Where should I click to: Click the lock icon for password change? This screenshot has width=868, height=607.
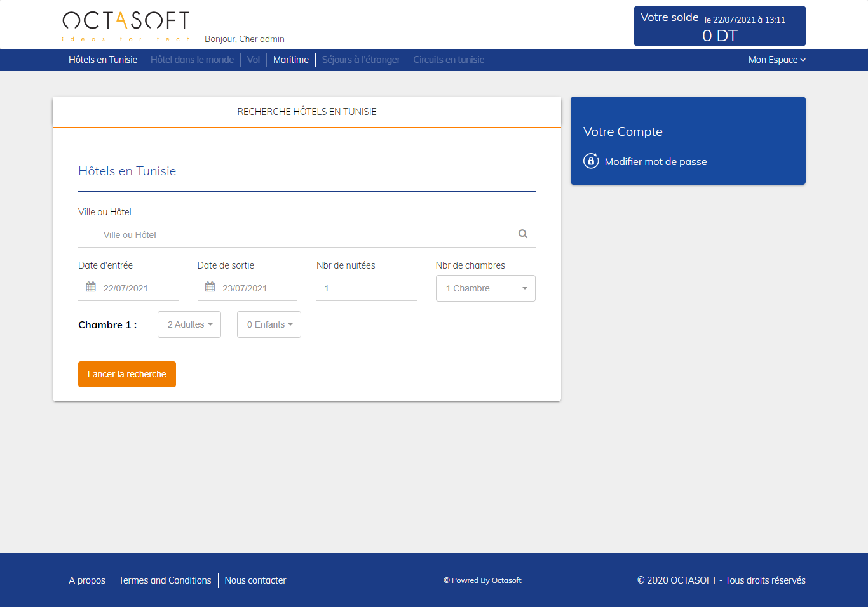pyautogui.click(x=591, y=161)
